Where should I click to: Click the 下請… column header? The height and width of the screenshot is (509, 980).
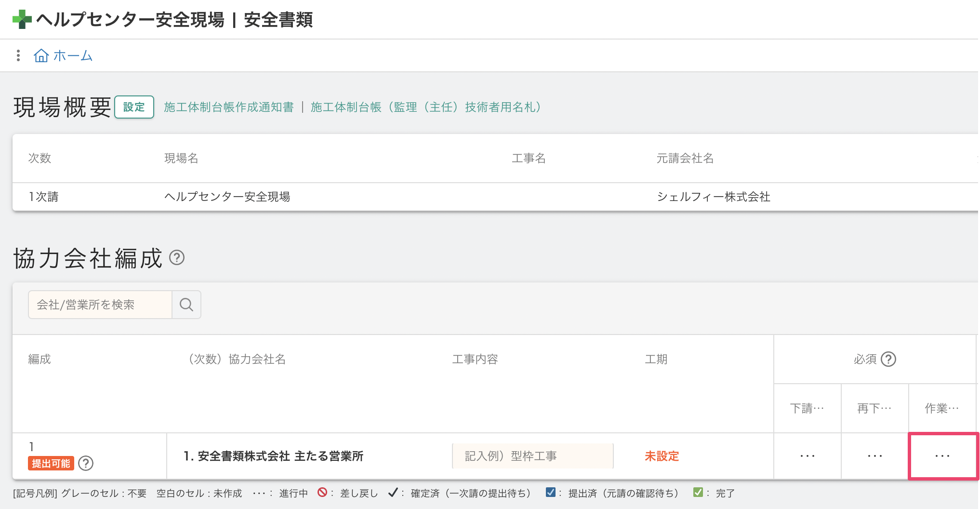pyautogui.click(x=807, y=408)
